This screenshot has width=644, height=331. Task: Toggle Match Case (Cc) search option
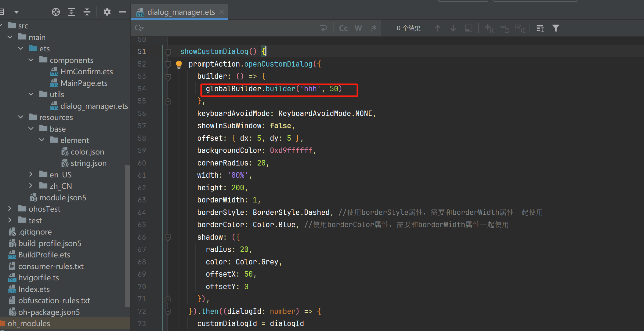tap(343, 28)
